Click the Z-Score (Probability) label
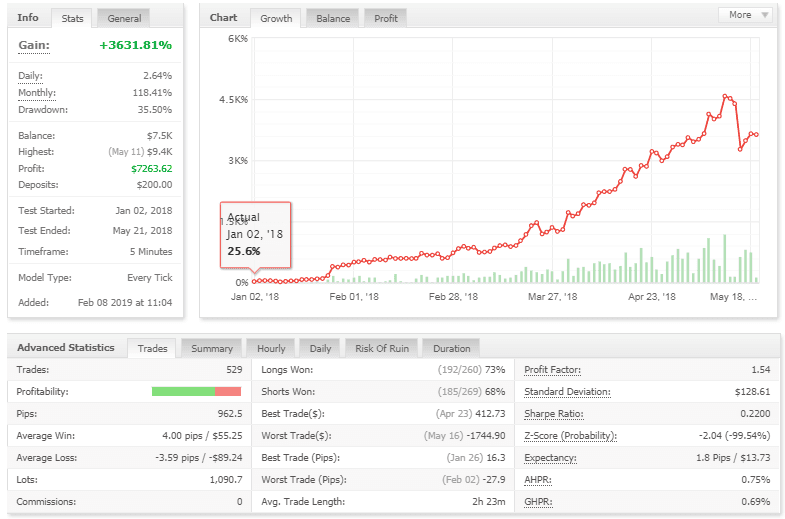 (x=570, y=435)
